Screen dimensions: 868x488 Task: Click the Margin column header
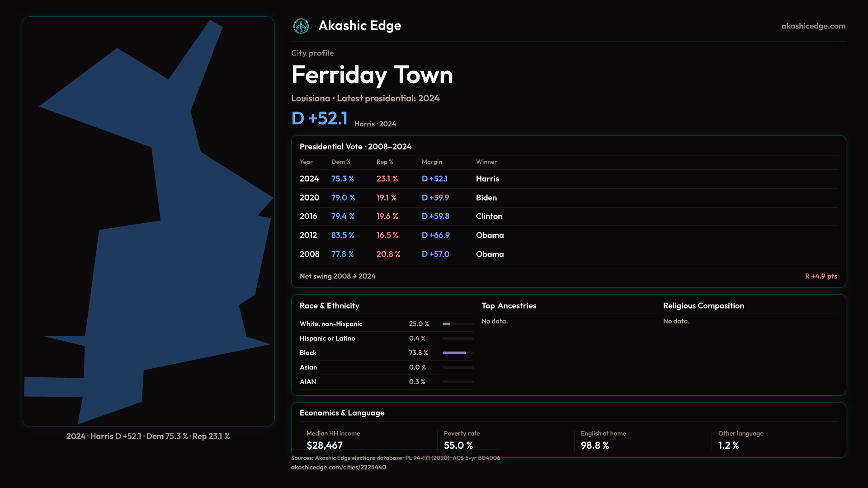pyautogui.click(x=432, y=162)
